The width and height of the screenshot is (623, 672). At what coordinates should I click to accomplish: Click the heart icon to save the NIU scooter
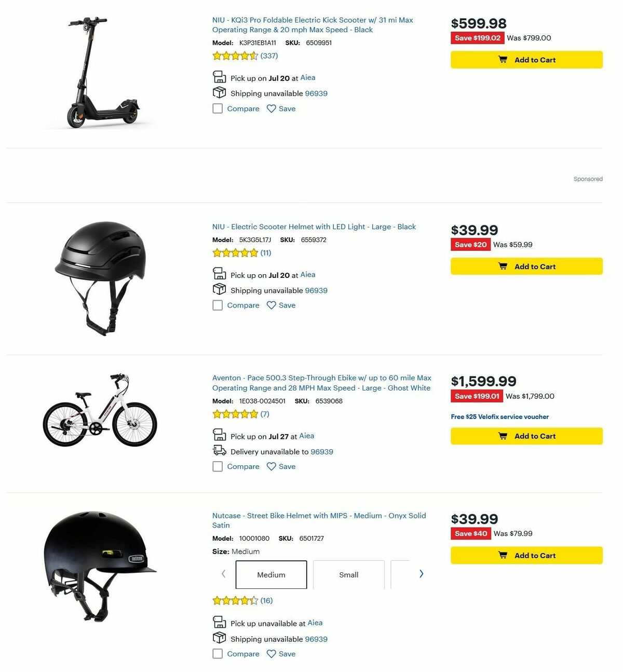[272, 109]
